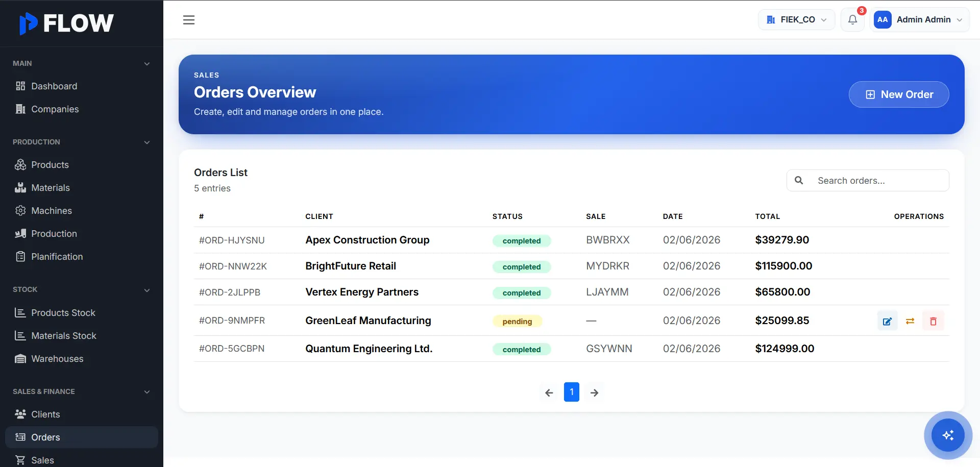Image resolution: width=980 pixels, height=467 pixels.
Task: Click the TOTAL column header
Action: (768, 216)
